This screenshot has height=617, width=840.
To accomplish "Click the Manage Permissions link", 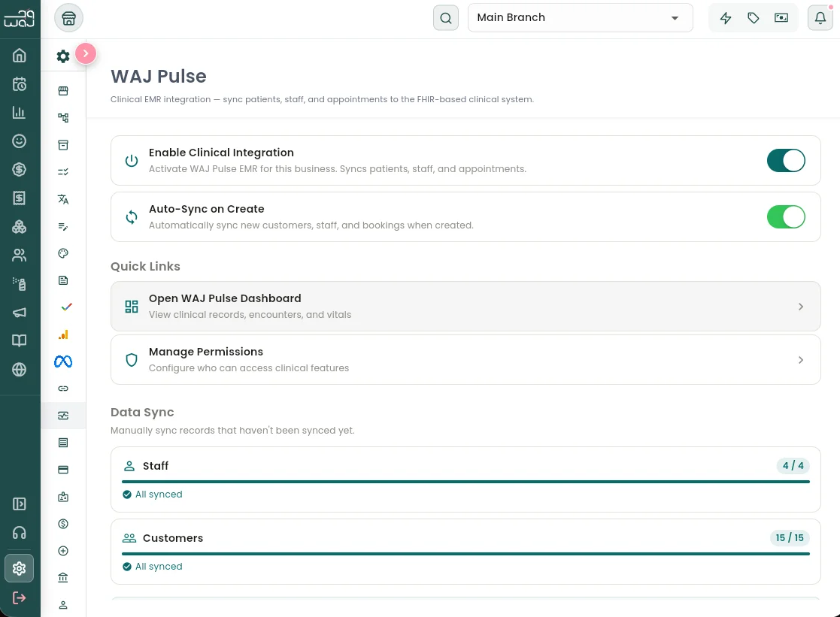I will [206, 352].
